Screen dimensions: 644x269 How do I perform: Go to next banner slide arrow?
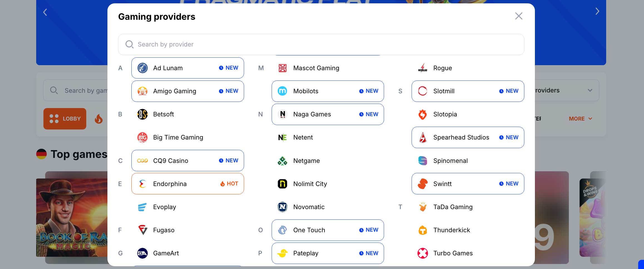[x=597, y=11]
